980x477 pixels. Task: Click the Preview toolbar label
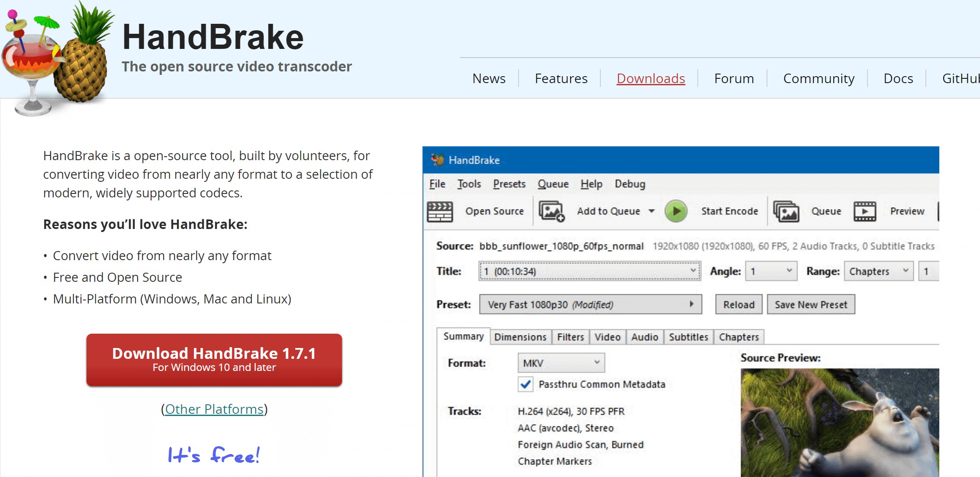pyautogui.click(x=907, y=211)
